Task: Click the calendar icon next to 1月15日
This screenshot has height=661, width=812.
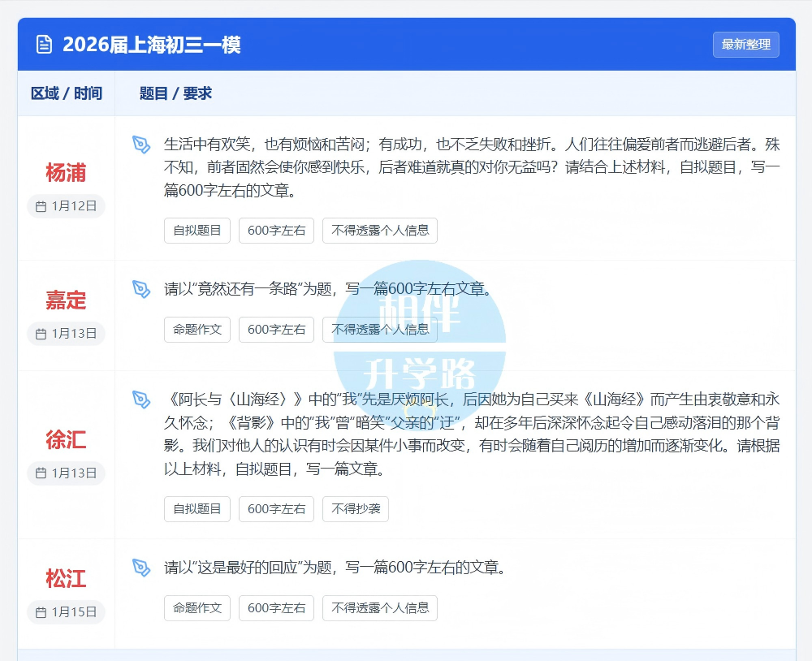Action: click(41, 612)
